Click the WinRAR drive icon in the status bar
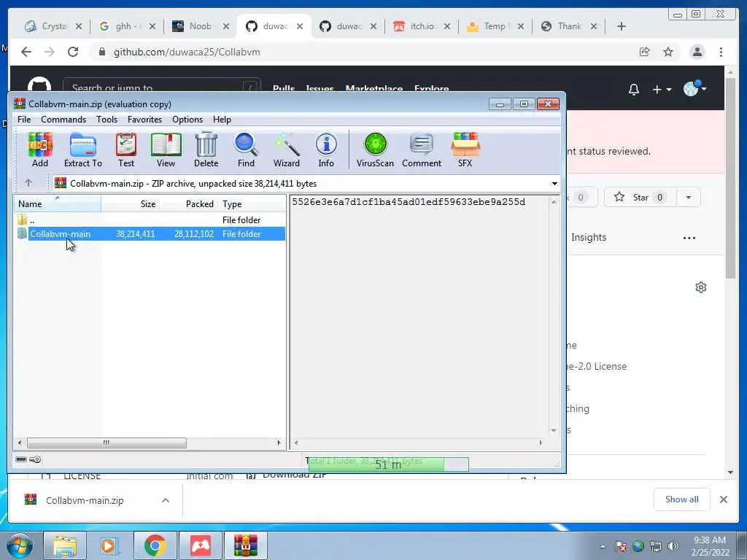Screen dimensions: 747x560 (21, 459)
